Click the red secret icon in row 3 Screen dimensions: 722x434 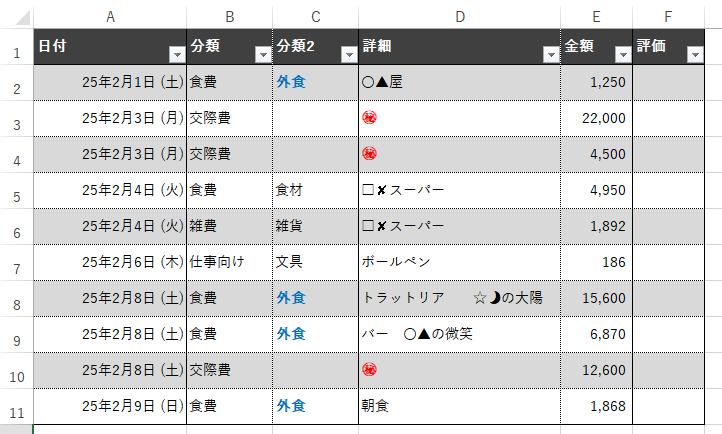[x=369, y=118]
